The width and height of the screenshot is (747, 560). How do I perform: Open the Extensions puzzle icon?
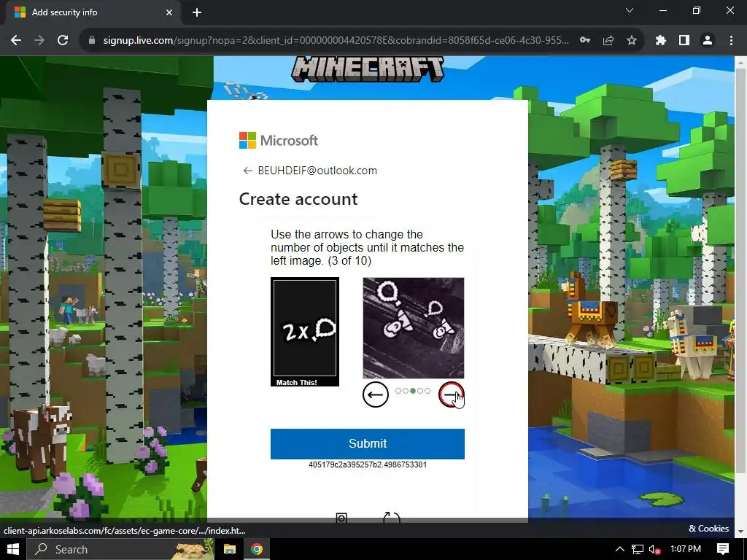tap(661, 41)
